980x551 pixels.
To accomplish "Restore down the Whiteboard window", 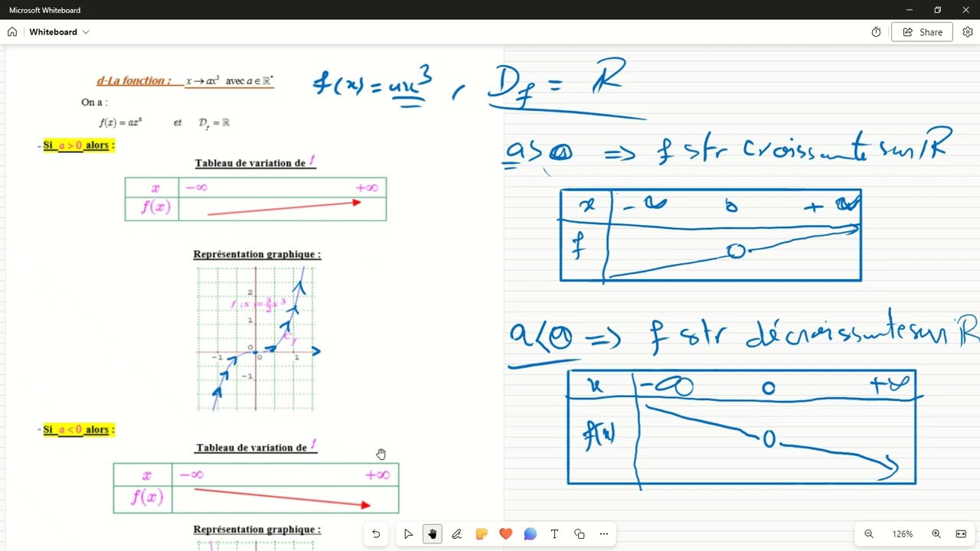I will tap(938, 10).
